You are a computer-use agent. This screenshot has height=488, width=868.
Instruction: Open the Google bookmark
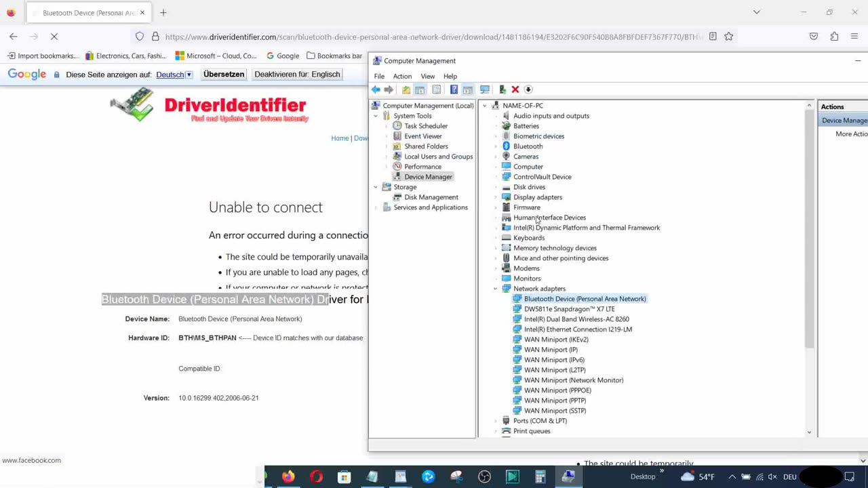(x=283, y=56)
